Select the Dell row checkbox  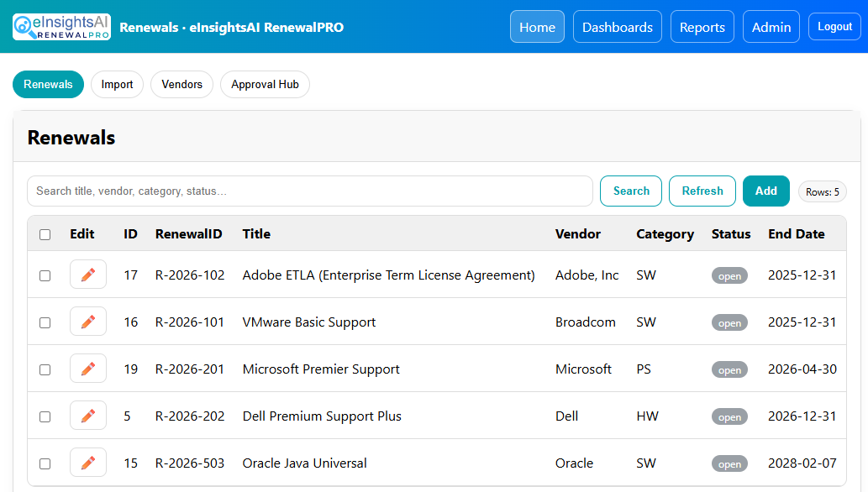pyautogui.click(x=45, y=416)
